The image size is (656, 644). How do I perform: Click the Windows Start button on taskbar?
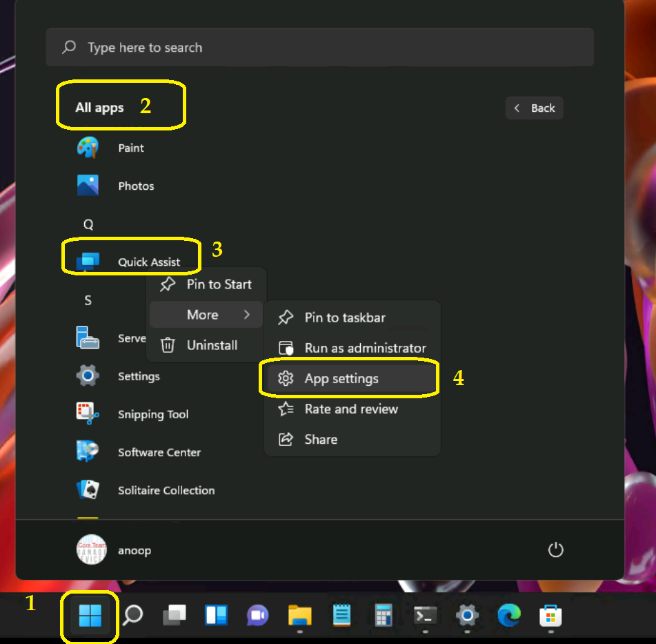pyautogui.click(x=90, y=616)
